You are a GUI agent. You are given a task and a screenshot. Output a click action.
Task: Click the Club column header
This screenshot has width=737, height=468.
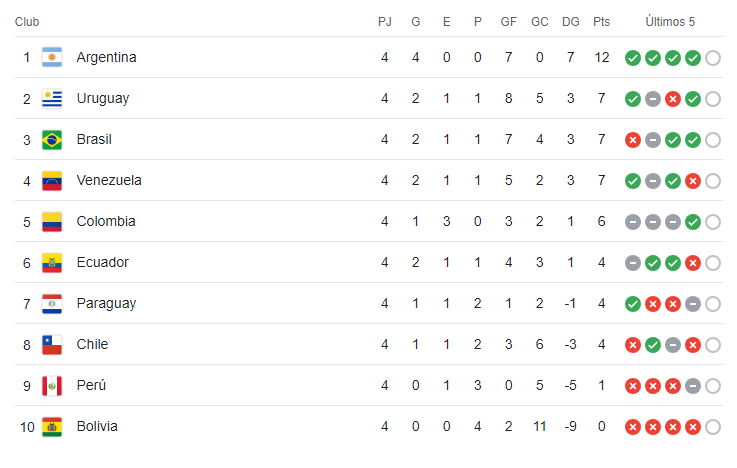tap(27, 22)
